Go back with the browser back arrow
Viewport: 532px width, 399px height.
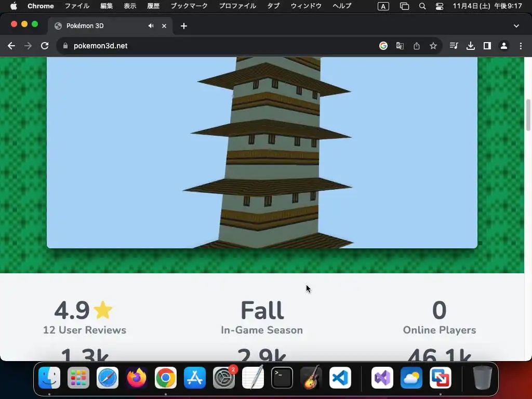point(11,46)
